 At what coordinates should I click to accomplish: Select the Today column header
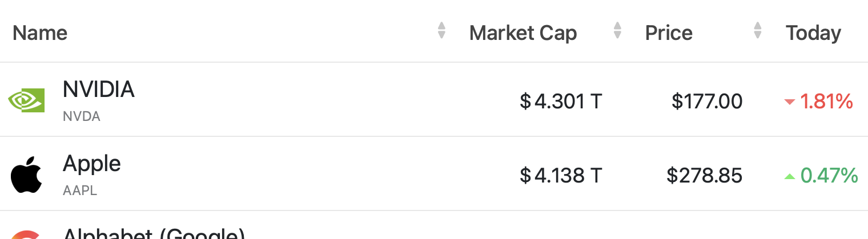[x=813, y=34]
